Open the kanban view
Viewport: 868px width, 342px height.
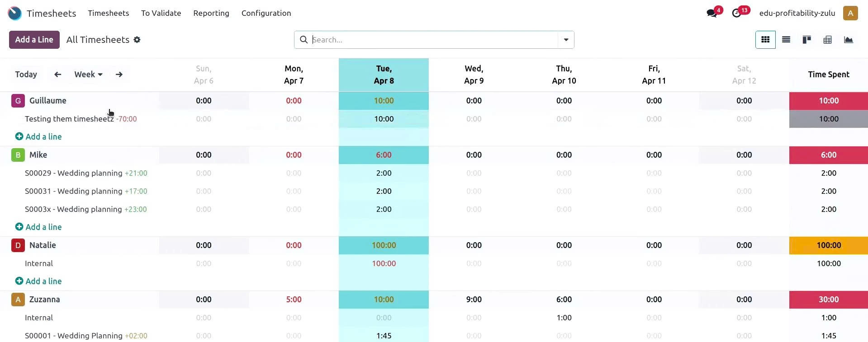click(806, 40)
